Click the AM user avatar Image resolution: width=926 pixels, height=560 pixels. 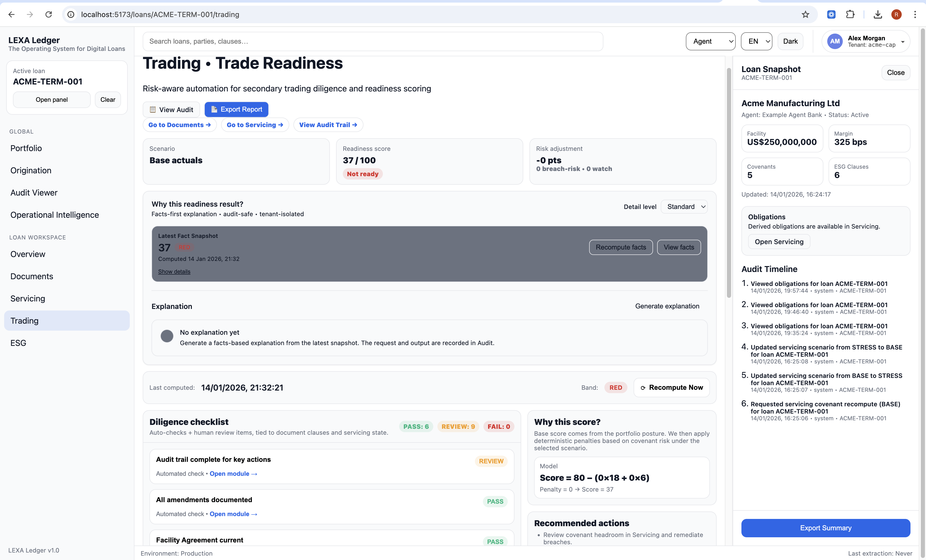point(835,41)
